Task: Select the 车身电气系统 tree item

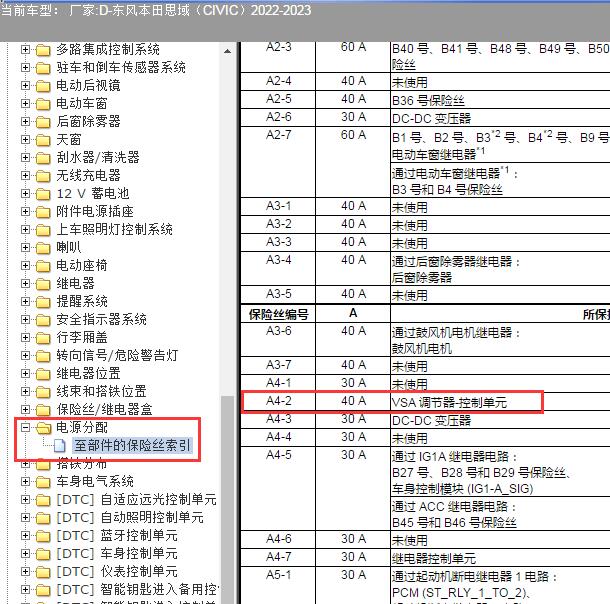Action: (95, 481)
